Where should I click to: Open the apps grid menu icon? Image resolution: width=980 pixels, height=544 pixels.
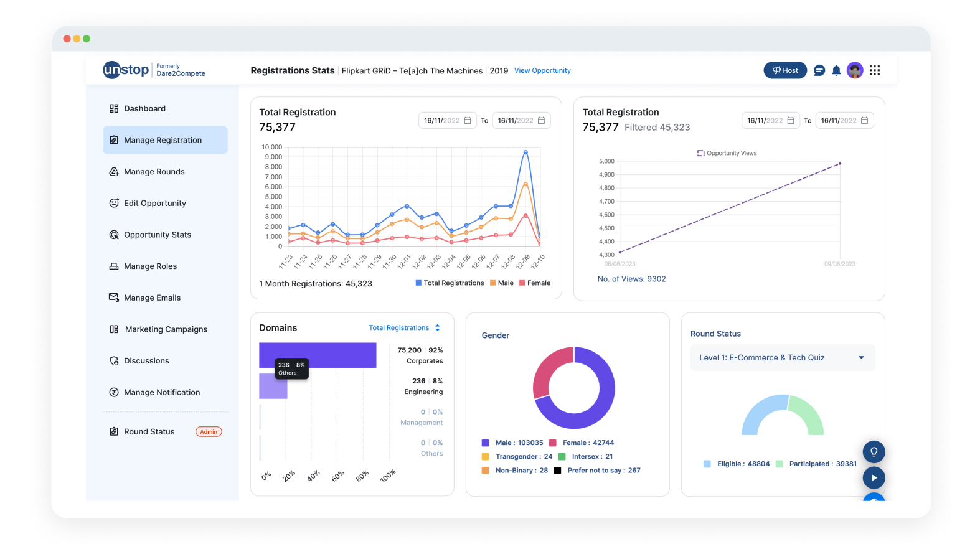[875, 70]
